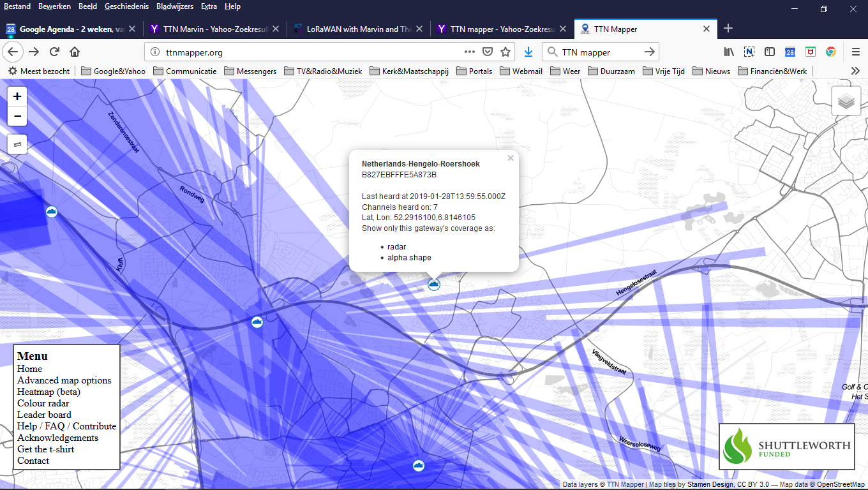Reload the current page
868x490 pixels.
pyautogui.click(x=55, y=52)
